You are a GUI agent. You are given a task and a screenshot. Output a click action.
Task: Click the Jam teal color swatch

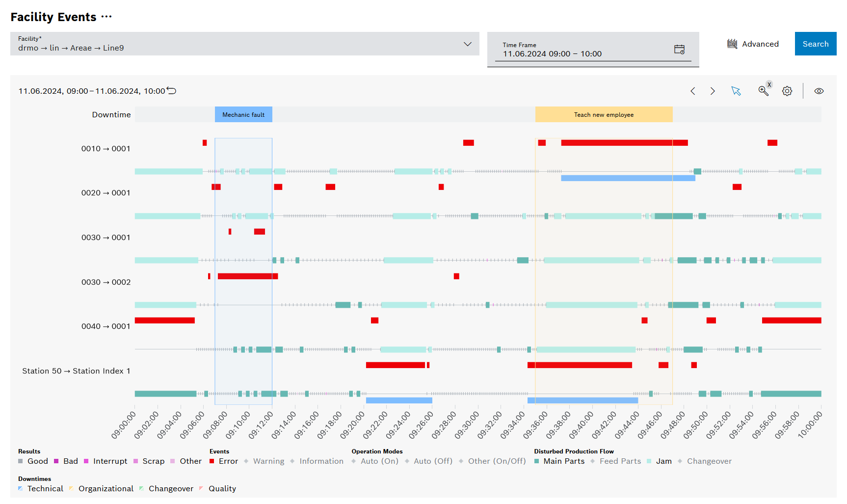point(649,461)
